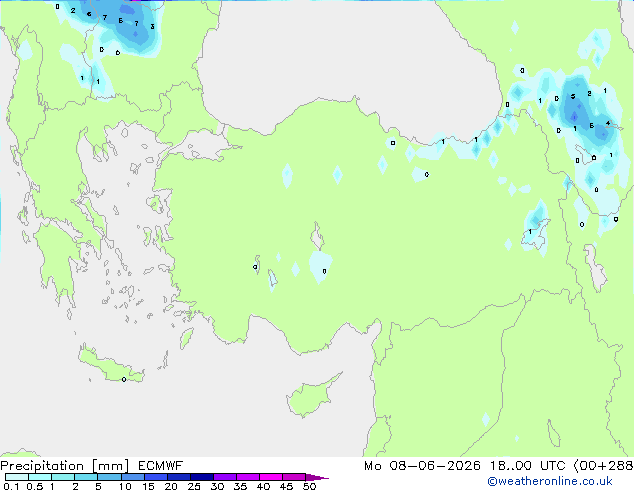Click the '15' legend scale label
The height and width of the screenshot is (490, 634).
[148, 486]
